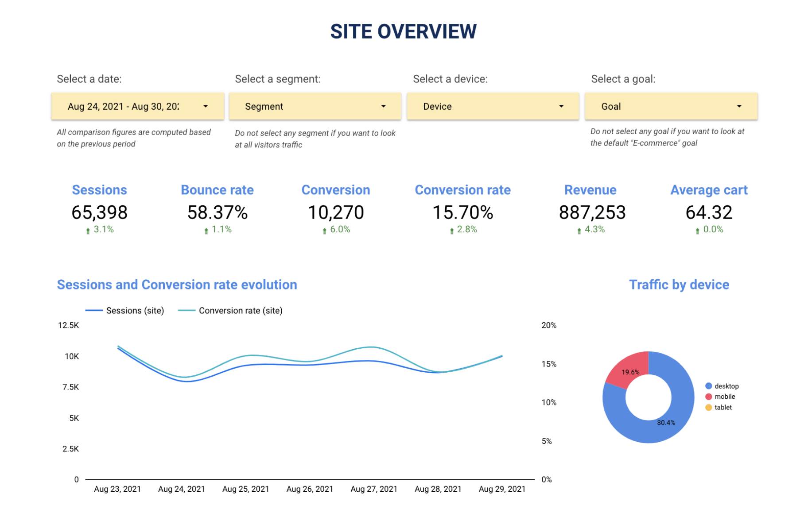Screen dimensions: 808x532
Task: Click the Bounce rate up-arrow trend icon
Action: pos(206,231)
